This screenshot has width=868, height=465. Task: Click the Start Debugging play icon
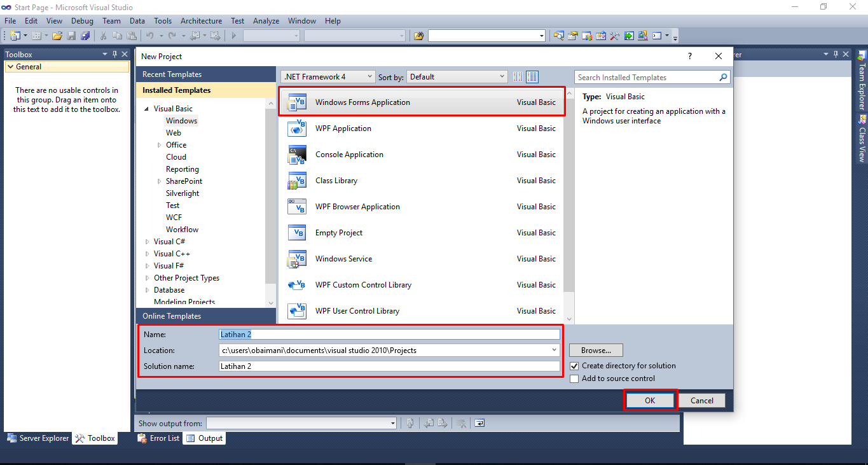(234, 36)
